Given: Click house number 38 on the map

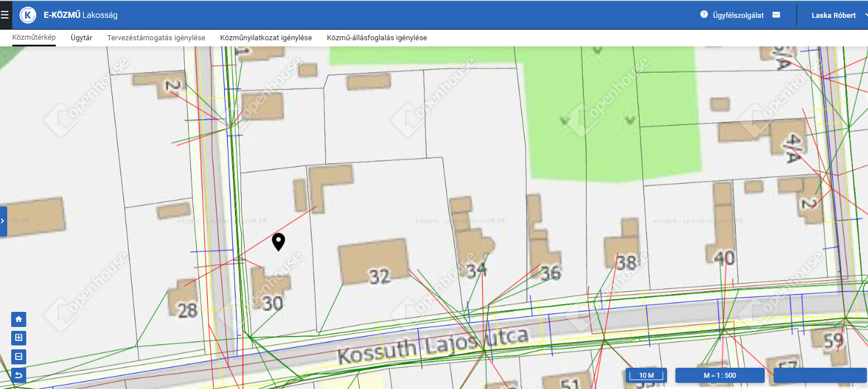Looking at the screenshot, I should tap(626, 263).
